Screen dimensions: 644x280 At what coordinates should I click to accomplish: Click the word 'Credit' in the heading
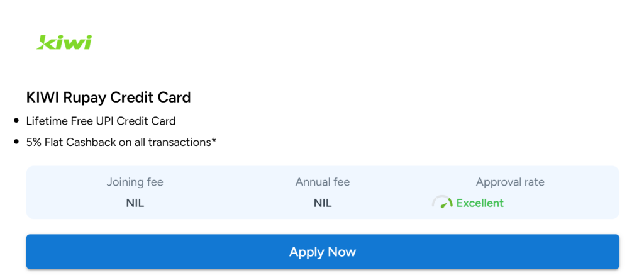tap(130, 98)
